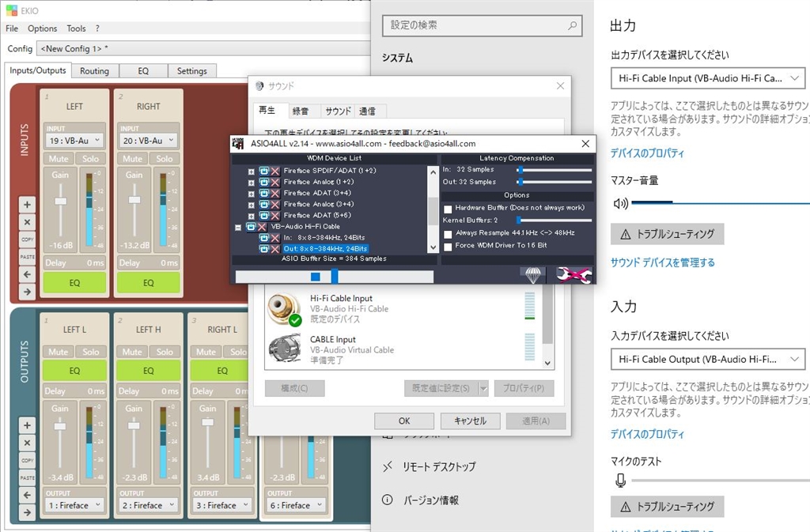810x532 pixels.
Task: Toggle power icon for Fireface SPDIF/ADAT (1+2)
Action: 264,171
